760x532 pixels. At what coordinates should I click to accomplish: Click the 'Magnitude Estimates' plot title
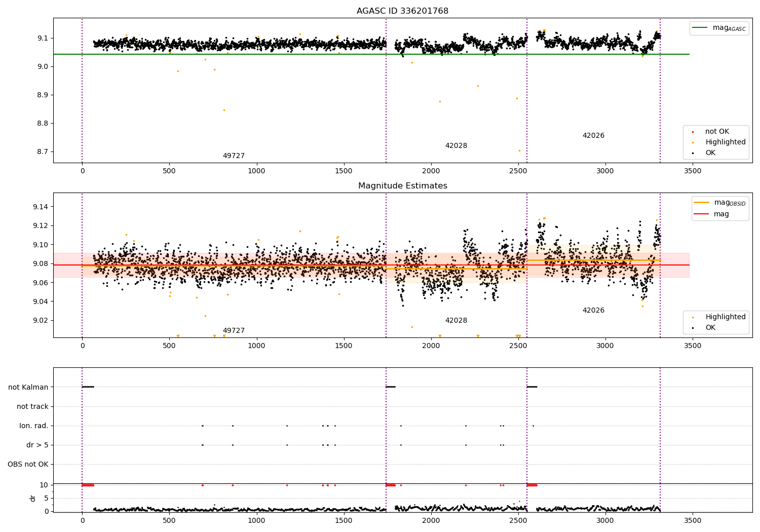click(402, 186)
